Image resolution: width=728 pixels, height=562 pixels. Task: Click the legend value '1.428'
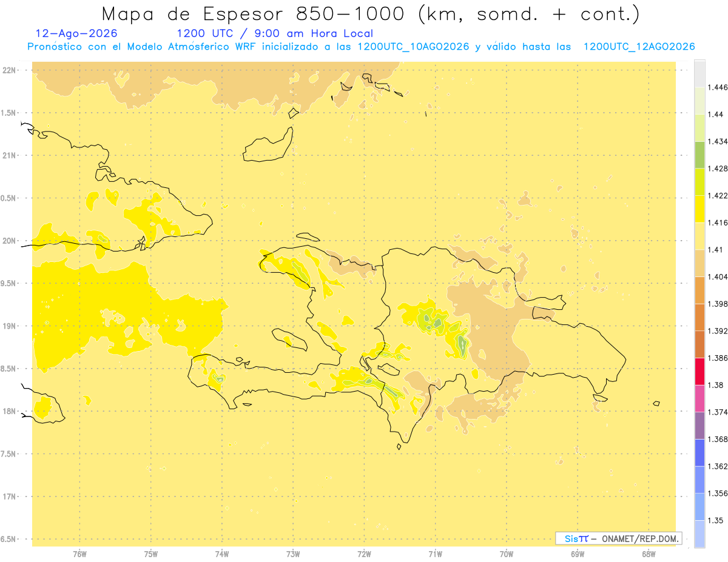point(717,169)
